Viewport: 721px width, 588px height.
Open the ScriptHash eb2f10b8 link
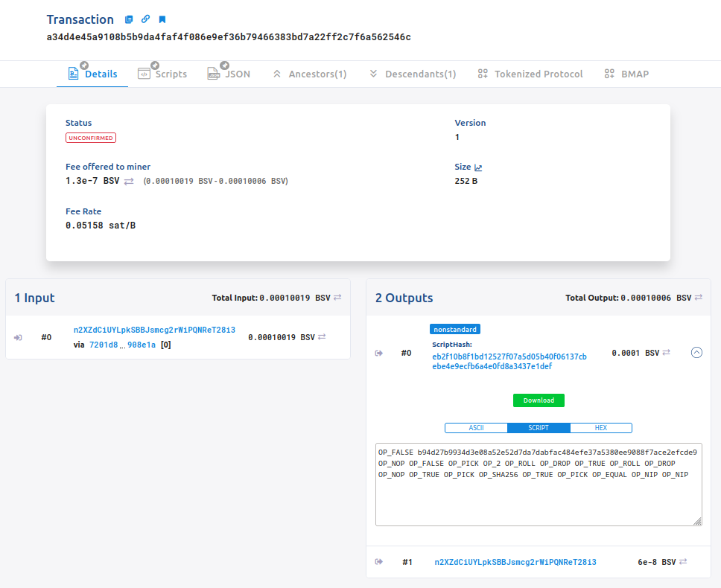(509, 361)
